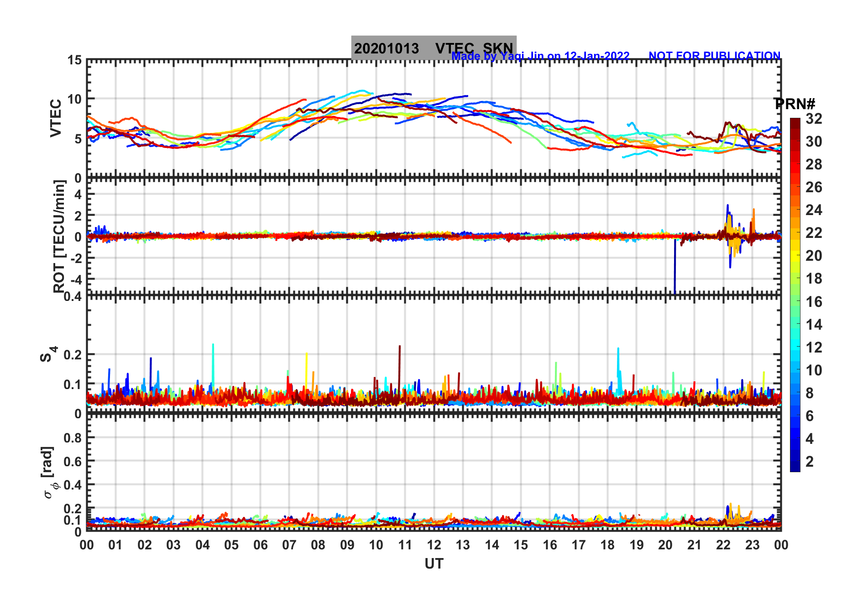Click the x-axis tick label 06
This screenshot has height=590, width=868.
pos(261,545)
